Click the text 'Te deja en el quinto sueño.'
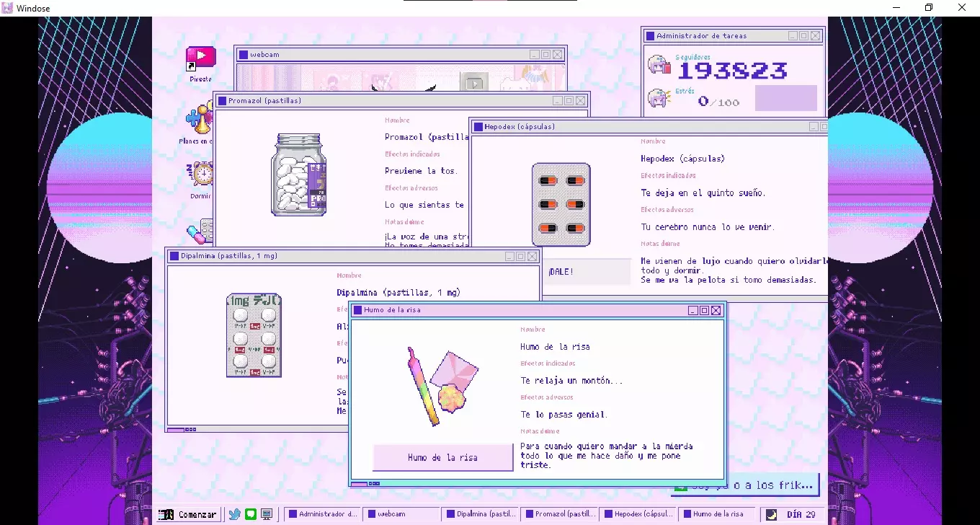Viewport: 980px width, 525px height. pyautogui.click(x=703, y=193)
